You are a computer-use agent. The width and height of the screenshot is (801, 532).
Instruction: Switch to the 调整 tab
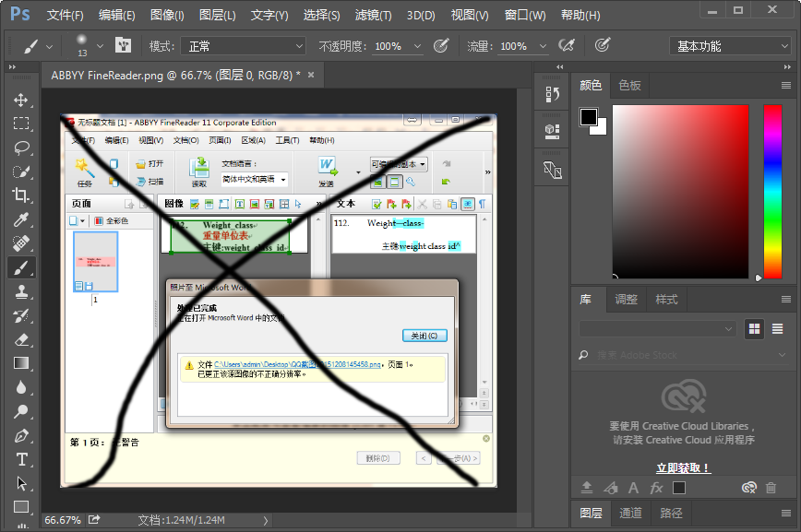tap(626, 299)
